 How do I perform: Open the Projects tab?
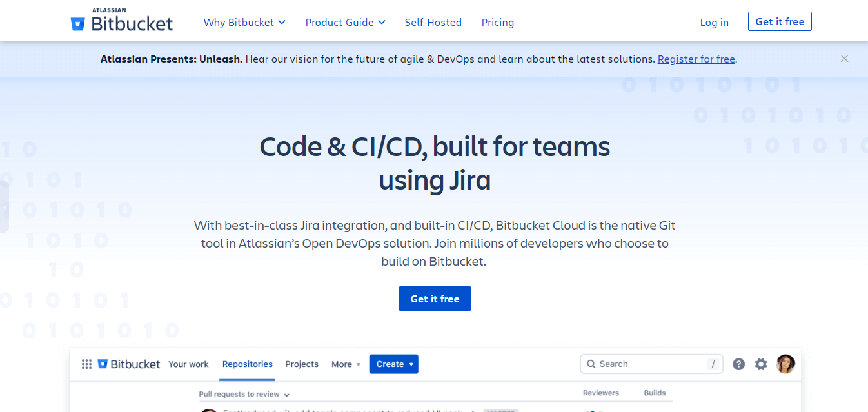302,364
